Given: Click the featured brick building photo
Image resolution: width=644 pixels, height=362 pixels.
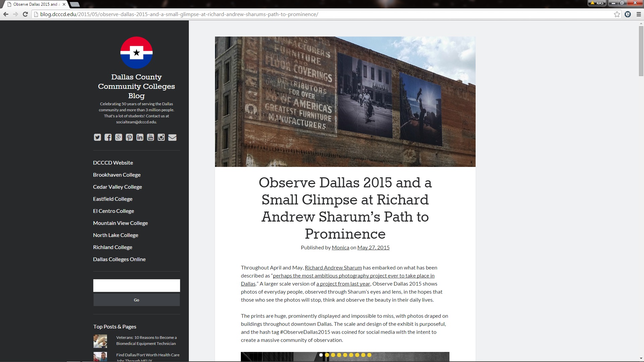Looking at the screenshot, I should pos(345,102).
